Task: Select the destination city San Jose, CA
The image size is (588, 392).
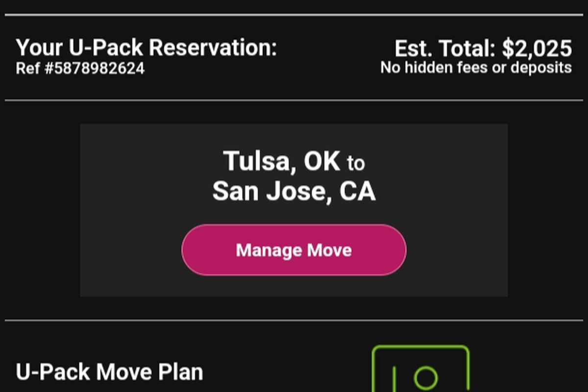Action: coord(294,191)
